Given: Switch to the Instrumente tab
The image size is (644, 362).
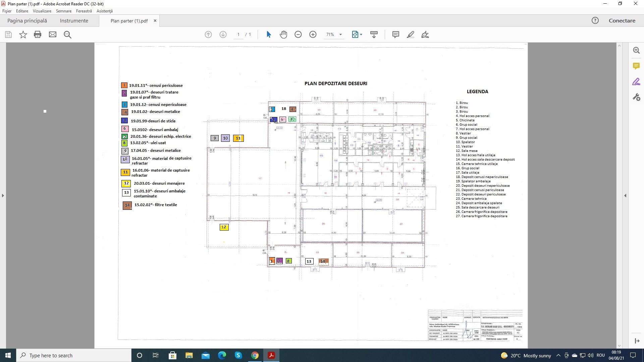Looking at the screenshot, I should [x=74, y=21].
